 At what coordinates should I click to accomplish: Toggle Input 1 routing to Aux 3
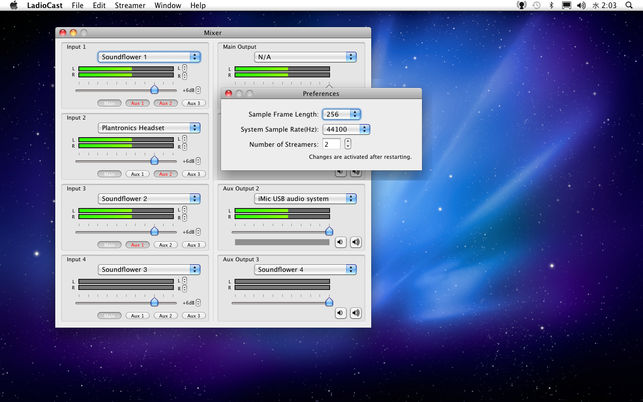pyautogui.click(x=194, y=103)
